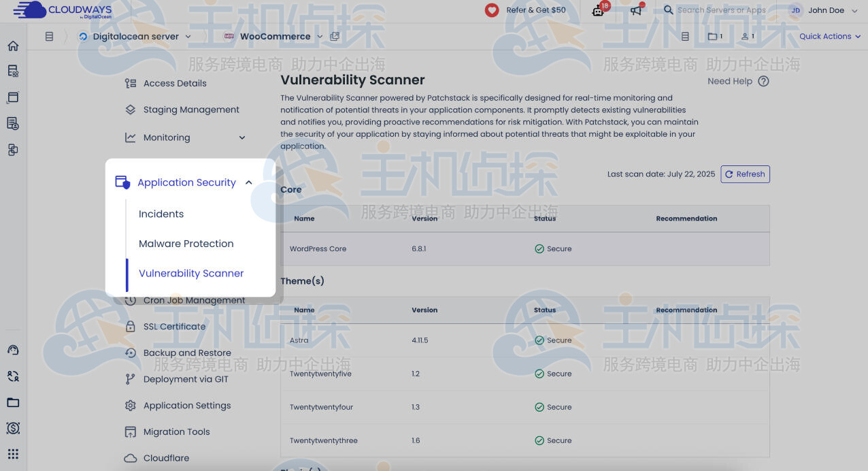Focus the Search Servers or Apps field
Screen dimensions: 868x471
click(x=722, y=10)
